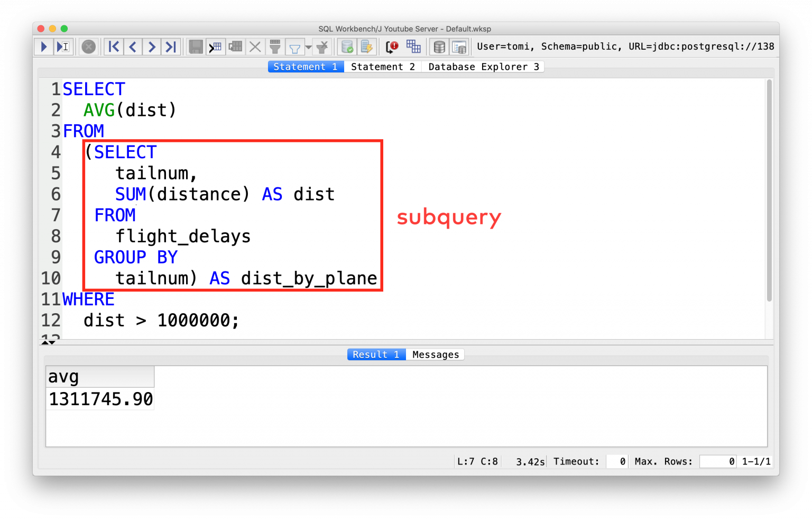The image size is (812, 519).
Task: Save changes to database with disk icon
Action: tap(196, 47)
